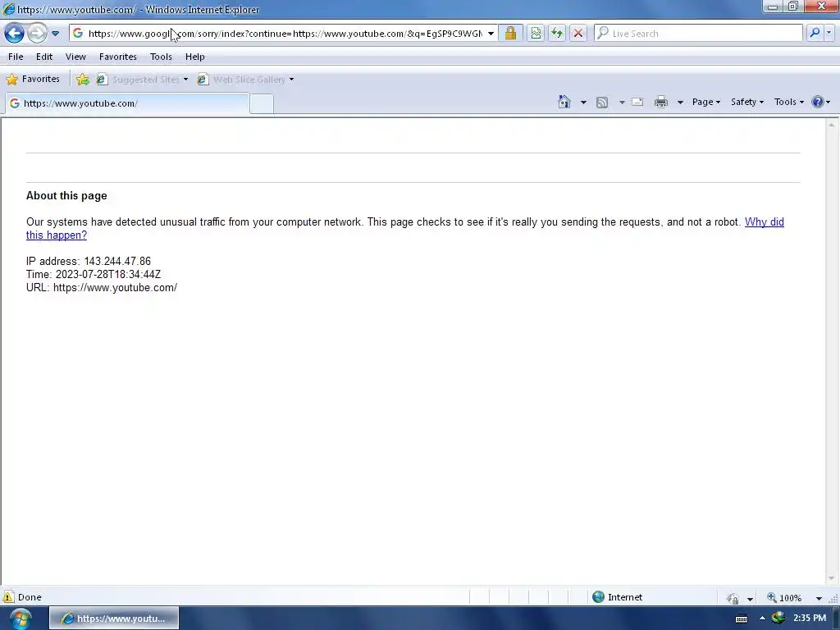The width and height of the screenshot is (840, 630).
Task: Click the Google favicon in address bar
Action: pos(78,33)
